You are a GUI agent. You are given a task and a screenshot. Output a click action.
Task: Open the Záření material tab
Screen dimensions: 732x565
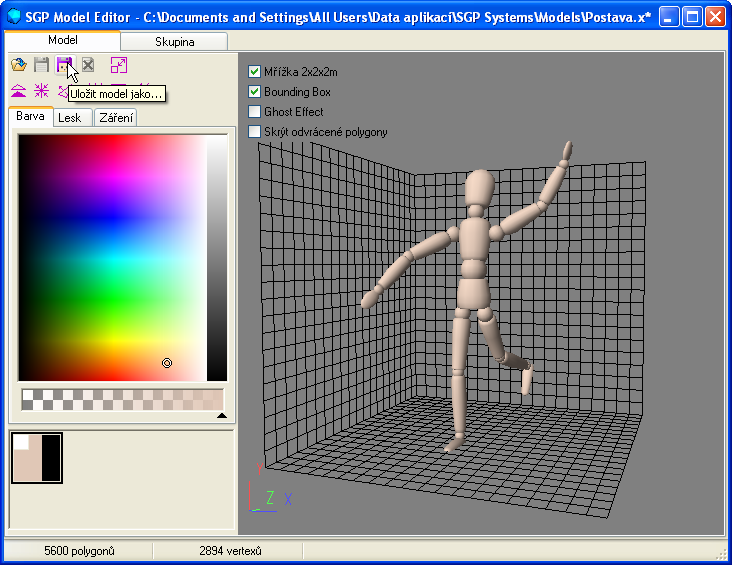pos(116,118)
